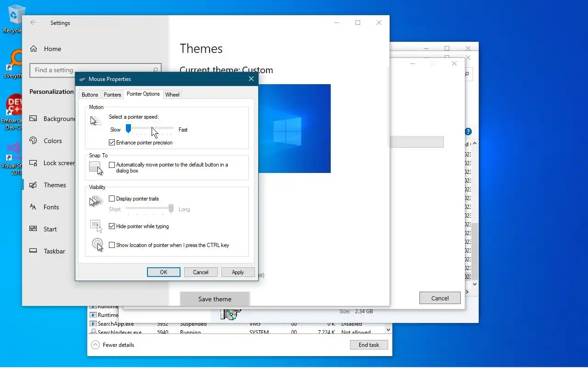Toggle Enhance pointer precision checkbox

pos(112,143)
